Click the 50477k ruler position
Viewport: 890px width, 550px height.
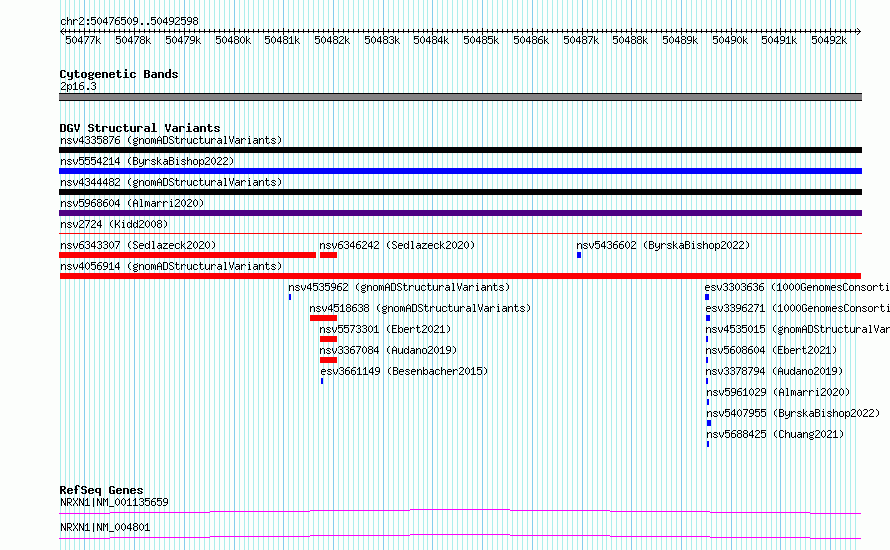pyautogui.click(x=83, y=40)
